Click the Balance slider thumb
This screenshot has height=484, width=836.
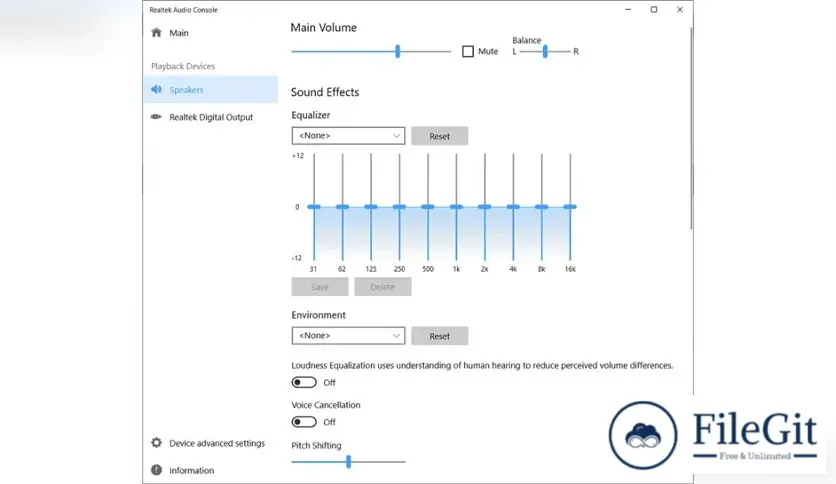tap(545, 51)
